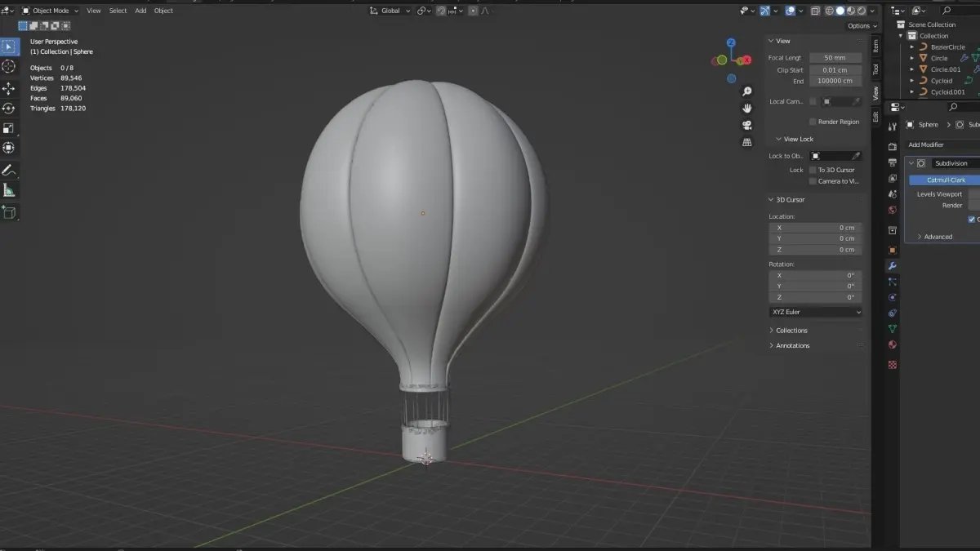Click the Lock to Object eyedropper
The height and width of the screenshot is (551, 980).
(856, 156)
